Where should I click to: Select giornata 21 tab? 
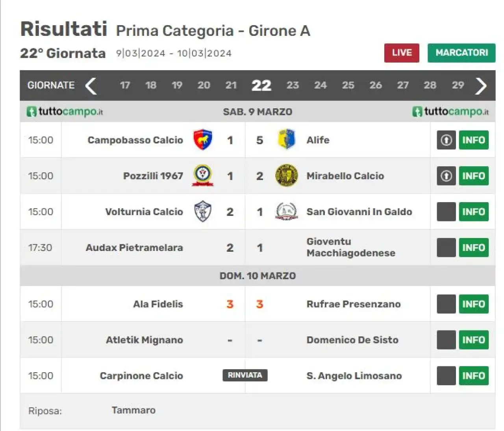coord(231,85)
